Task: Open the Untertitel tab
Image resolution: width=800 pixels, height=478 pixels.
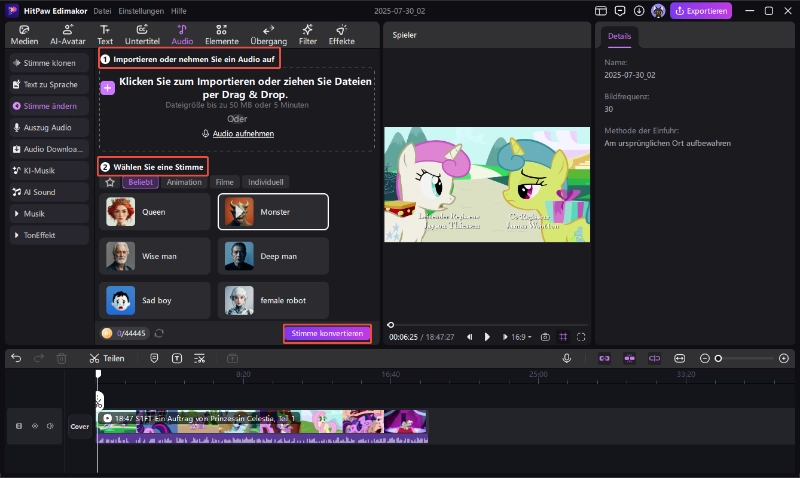Action: click(142, 35)
